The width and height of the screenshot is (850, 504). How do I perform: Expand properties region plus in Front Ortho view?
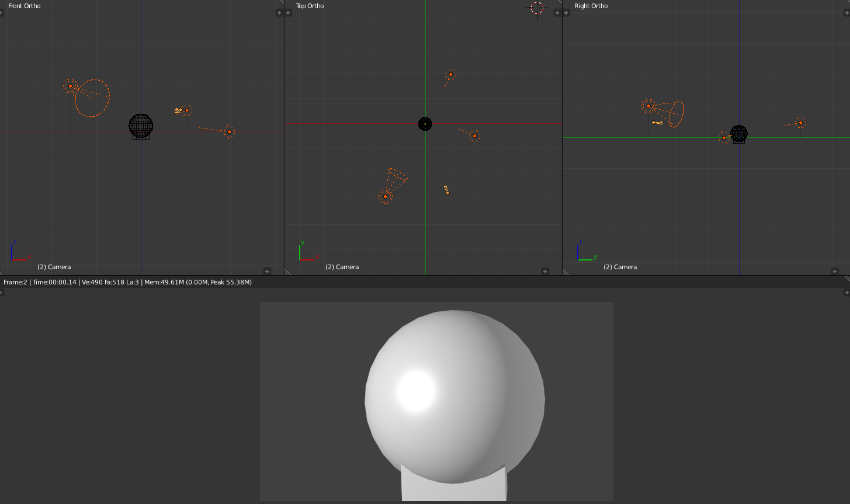[280, 13]
